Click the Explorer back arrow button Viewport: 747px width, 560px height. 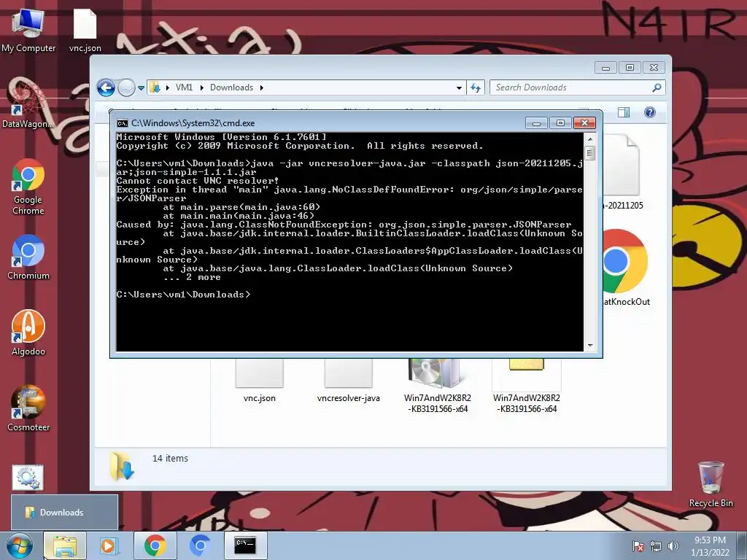pos(106,87)
